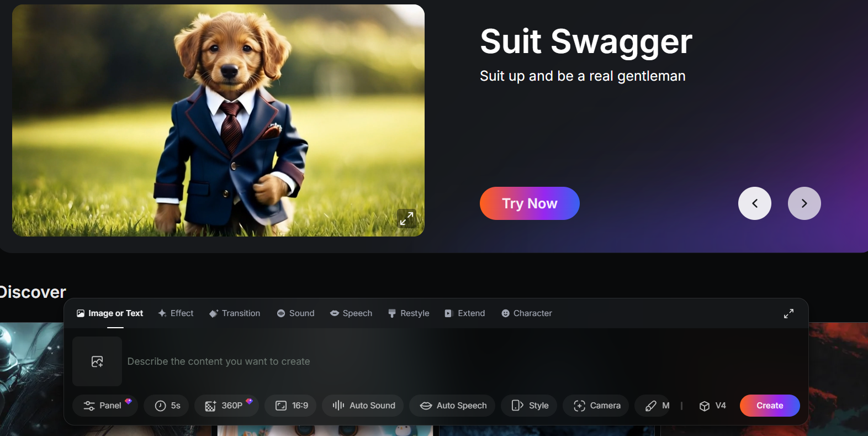Open the Panel settings option
Viewport: 868px width, 436px height.
pos(105,406)
